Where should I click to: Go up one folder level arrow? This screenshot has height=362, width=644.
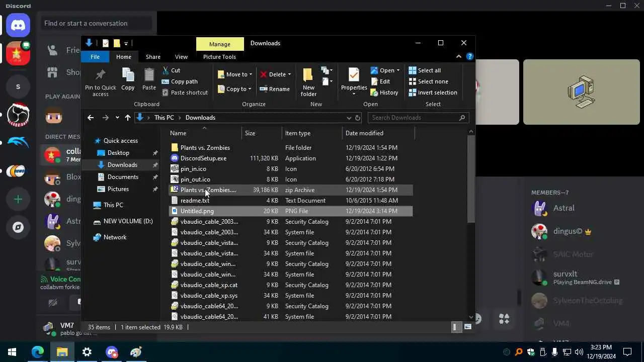(128, 118)
